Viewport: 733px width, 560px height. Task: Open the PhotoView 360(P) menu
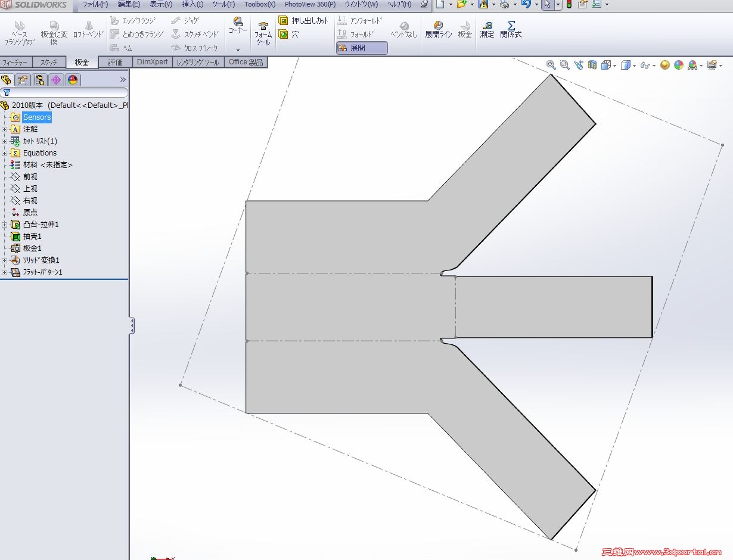(x=310, y=4)
